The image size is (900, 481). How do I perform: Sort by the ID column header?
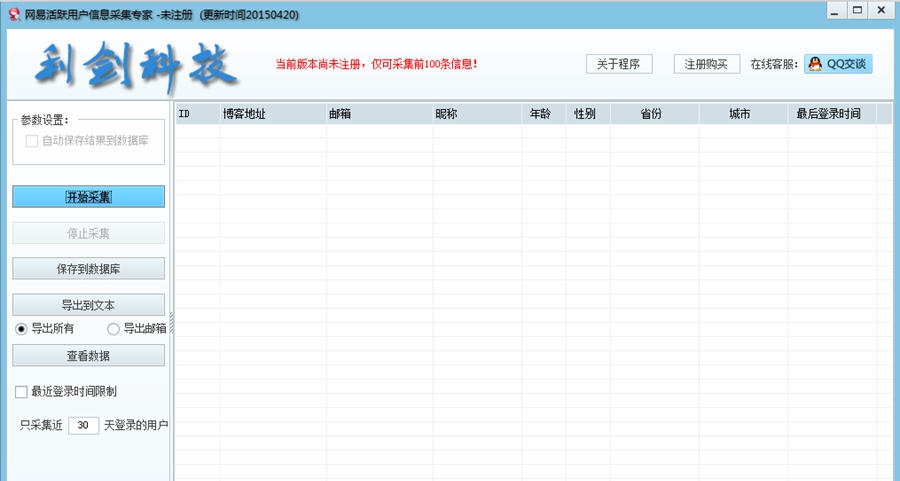(x=197, y=114)
